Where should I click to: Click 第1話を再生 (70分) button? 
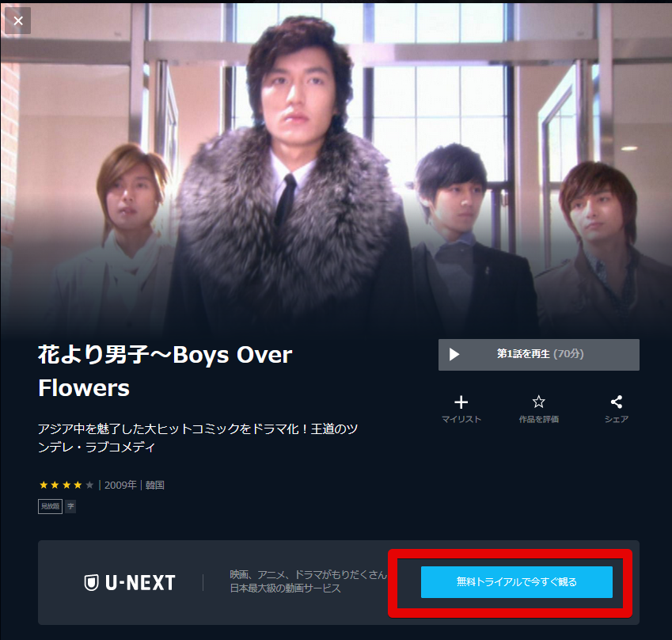pyautogui.click(x=539, y=355)
